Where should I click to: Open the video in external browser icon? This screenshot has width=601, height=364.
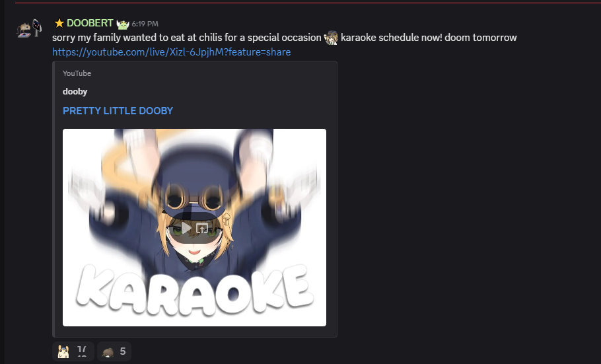[x=202, y=229]
